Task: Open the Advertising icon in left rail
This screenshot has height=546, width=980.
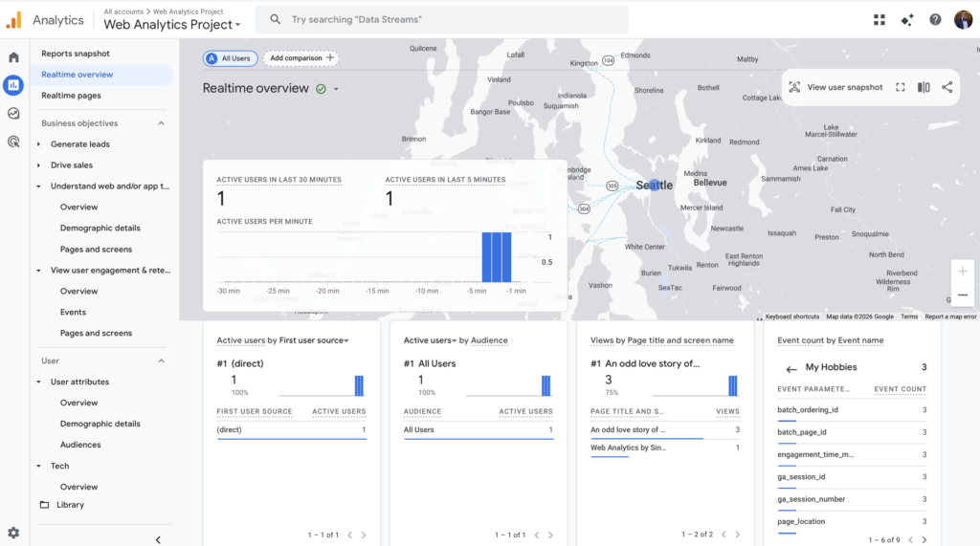Action: click(x=13, y=142)
